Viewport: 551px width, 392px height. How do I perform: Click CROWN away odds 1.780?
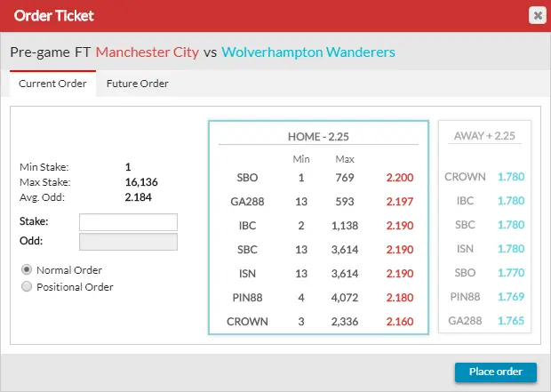pos(511,177)
